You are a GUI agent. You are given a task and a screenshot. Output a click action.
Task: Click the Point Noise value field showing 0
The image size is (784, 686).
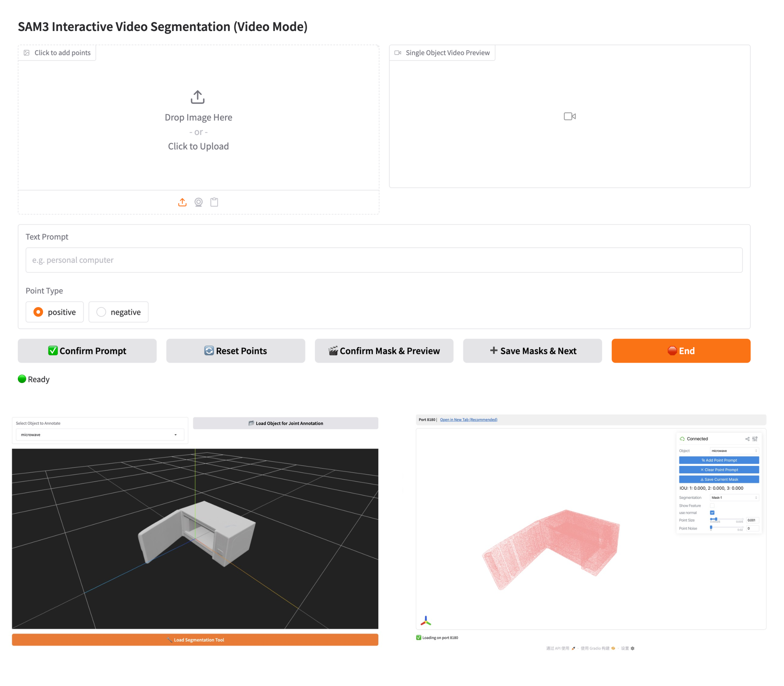coord(752,528)
